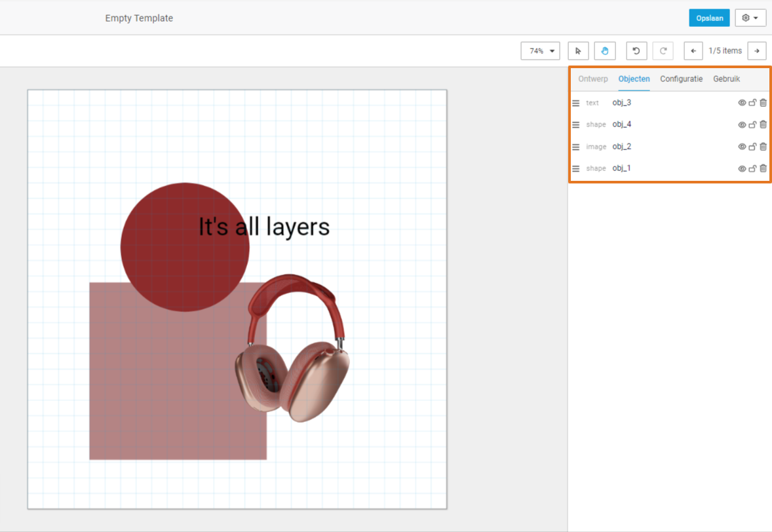Switch to the Ontwerp tab

coord(593,79)
